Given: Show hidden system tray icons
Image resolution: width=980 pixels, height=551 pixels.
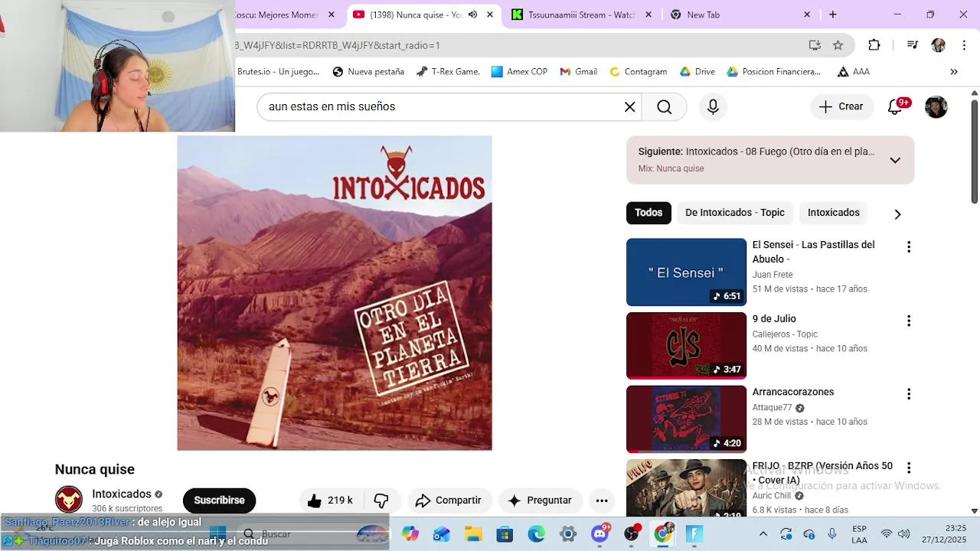Looking at the screenshot, I should pos(763,533).
